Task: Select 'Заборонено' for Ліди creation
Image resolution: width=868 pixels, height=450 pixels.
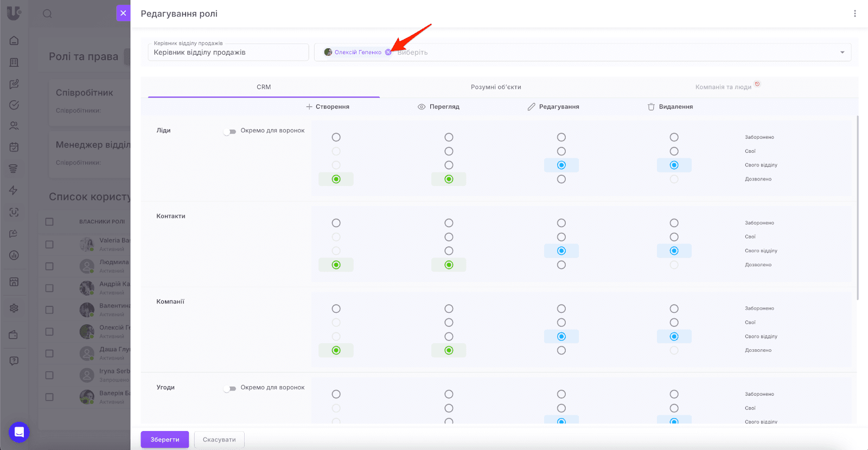Action: pyautogui.click(x=336, y=138)
